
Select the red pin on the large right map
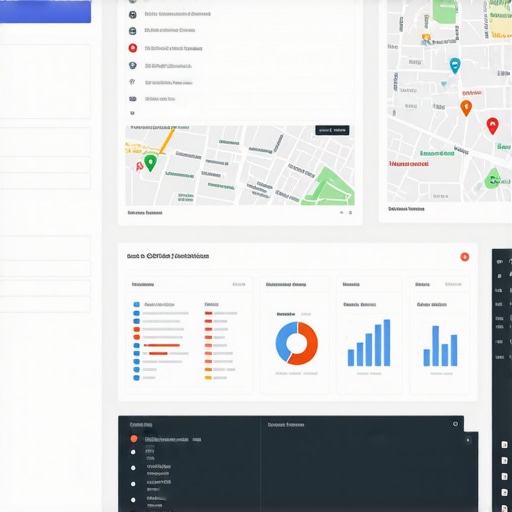click(492, 126)
